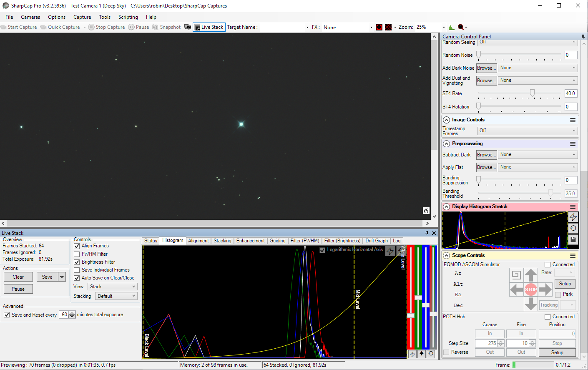Image resolution: width=588 pixels, height=370 pixels.
Task: Click the lightning icon atop Live Stack histogram
Action: coord(390,251)
